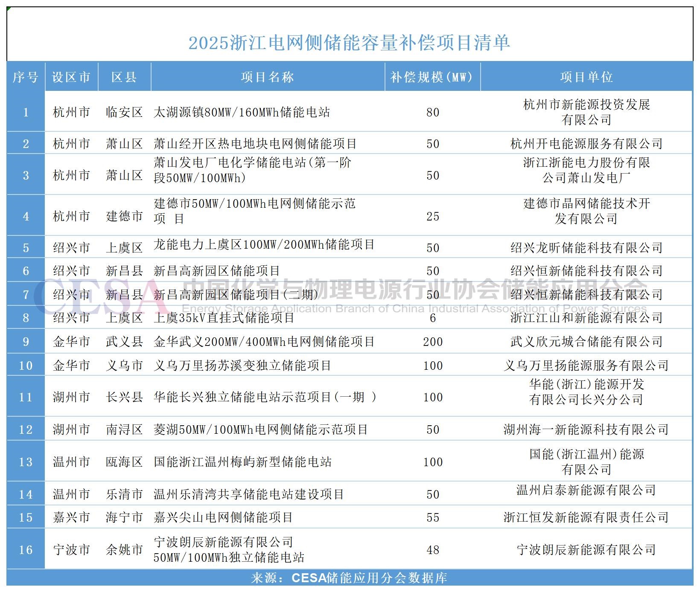This screenshot has height=592, width=700.
Task: Select the 区县 column header
Action: (124, 77)
